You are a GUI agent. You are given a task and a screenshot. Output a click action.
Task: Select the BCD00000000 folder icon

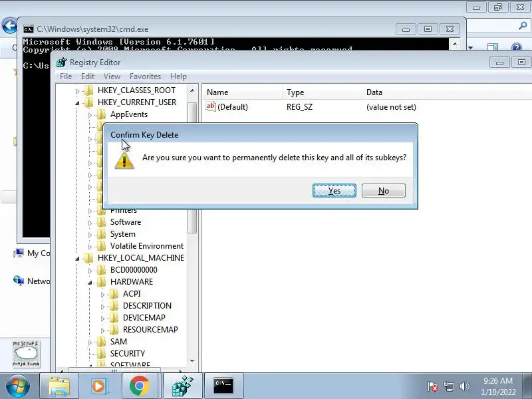click(101, 270)
